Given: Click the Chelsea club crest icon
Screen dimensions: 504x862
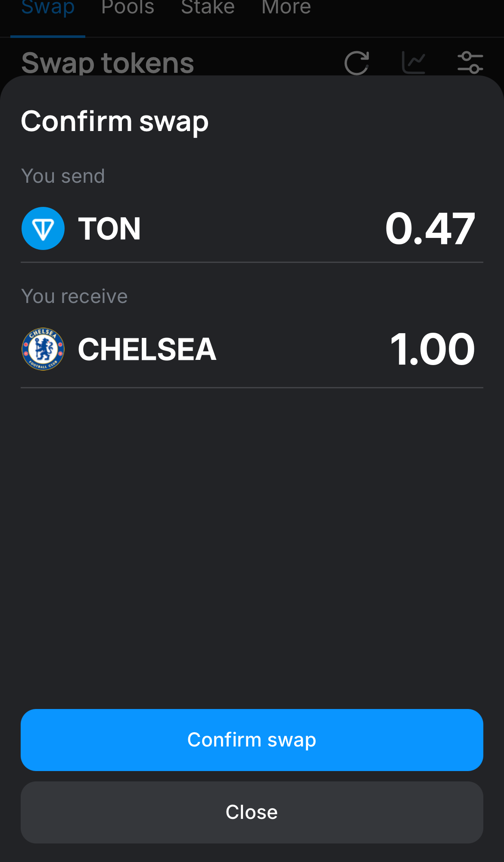Looking at the screenshot, I should tap(43, 349).
